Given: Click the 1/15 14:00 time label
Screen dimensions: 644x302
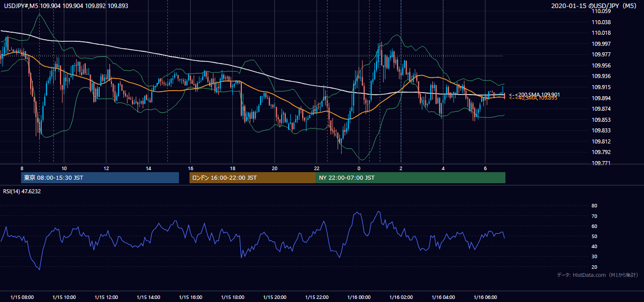Looking at the screenshot, I should [148, 297].
